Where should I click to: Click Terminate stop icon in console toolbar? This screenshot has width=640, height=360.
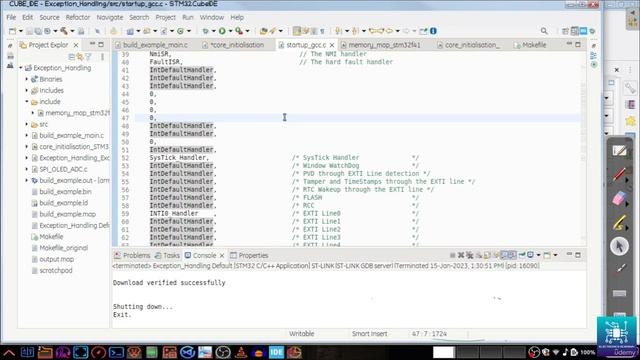coord(452,255)
